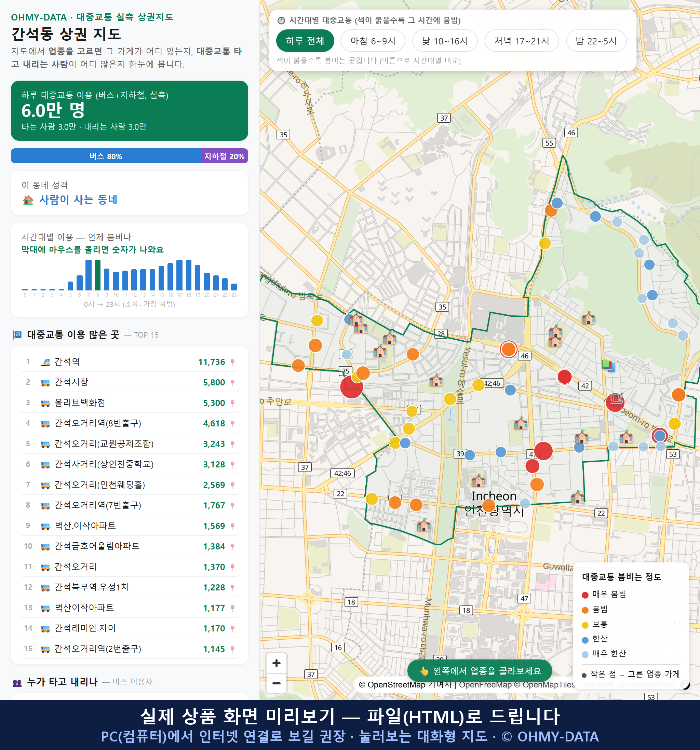Click the pin icon for 간석사거리(상인천중학교)
The width and height of the screenshot is (700, 750).
click(x=232, y=464)
